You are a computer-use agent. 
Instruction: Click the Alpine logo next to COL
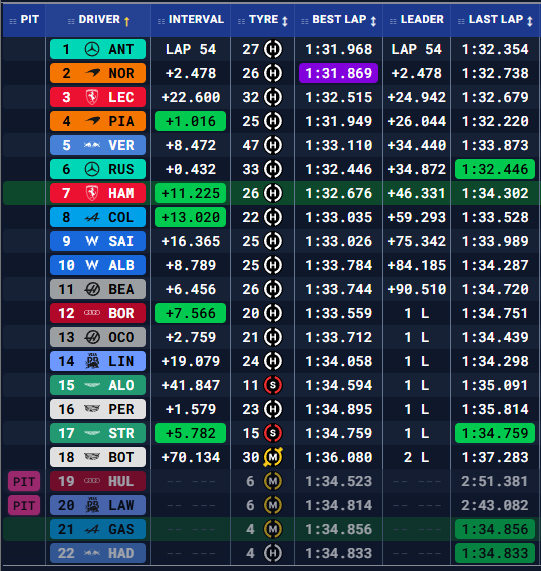point(92,217)
